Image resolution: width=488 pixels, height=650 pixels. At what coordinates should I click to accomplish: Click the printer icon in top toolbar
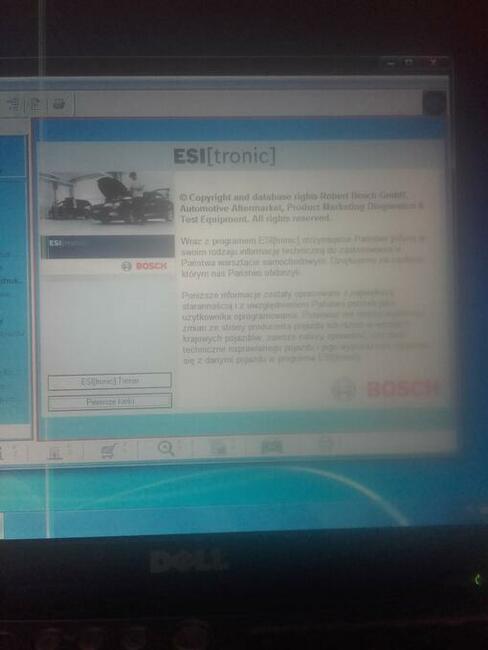[58, 104]
